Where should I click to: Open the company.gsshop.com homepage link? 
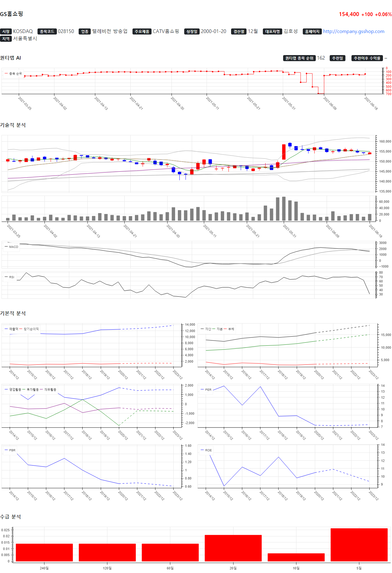354,31
